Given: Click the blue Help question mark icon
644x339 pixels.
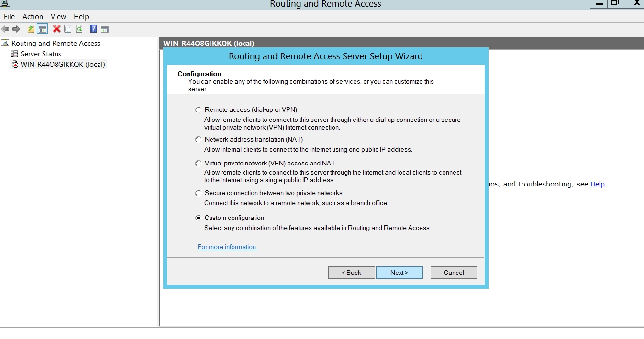Looking at the screenshot, I should click(93, 29).
